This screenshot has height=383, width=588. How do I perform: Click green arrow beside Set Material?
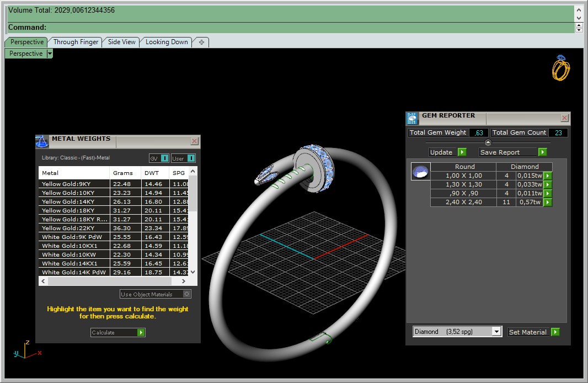coord(555,332)
